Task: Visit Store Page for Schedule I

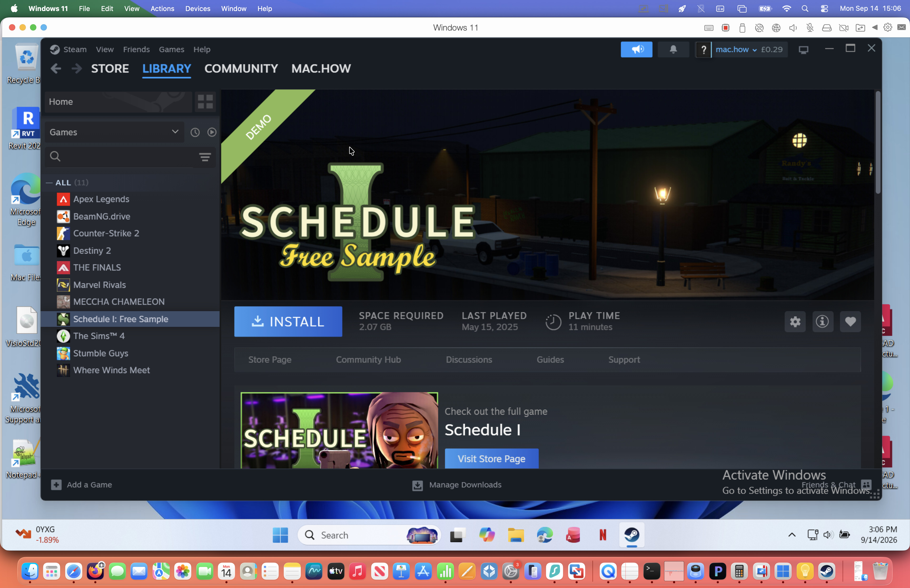Action: 492,458
